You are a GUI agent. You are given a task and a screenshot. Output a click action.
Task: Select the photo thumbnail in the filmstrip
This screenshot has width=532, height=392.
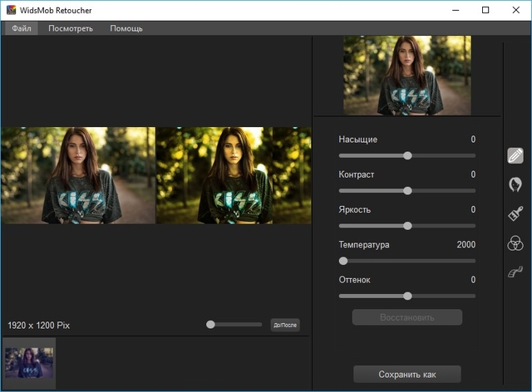point(29,362)
